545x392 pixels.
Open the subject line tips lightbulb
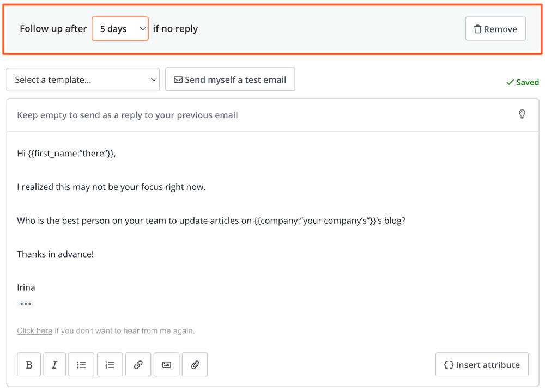coord(522,114)
